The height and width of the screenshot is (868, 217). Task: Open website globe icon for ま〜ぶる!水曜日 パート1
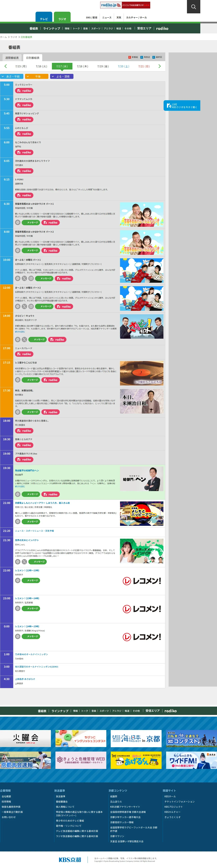[18, 278]
